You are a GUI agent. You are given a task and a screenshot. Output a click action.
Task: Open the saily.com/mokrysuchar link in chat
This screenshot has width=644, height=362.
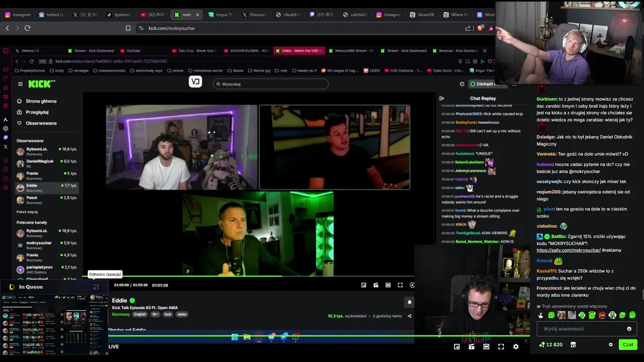point(569,250)
